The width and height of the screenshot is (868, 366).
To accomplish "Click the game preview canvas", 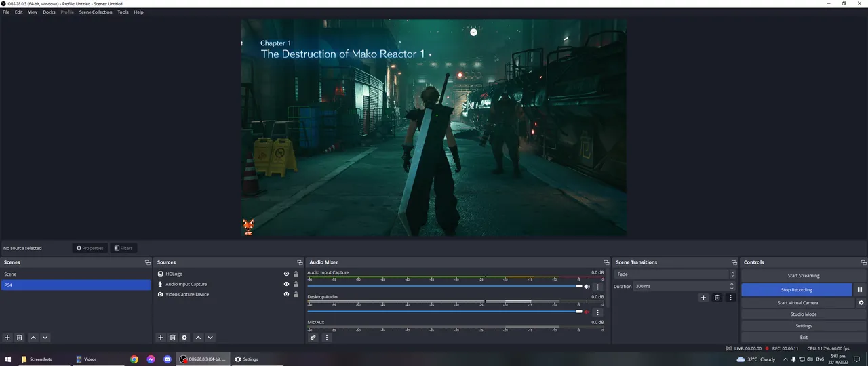I will [x=434, y=127].
